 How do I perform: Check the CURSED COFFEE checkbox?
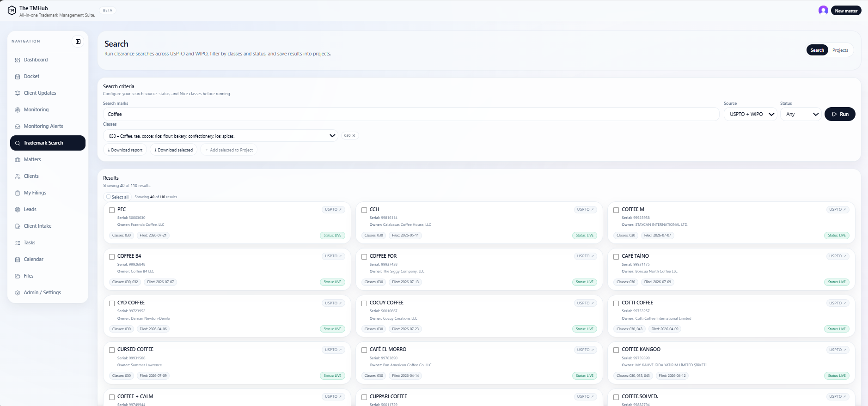tap(112, 350)
